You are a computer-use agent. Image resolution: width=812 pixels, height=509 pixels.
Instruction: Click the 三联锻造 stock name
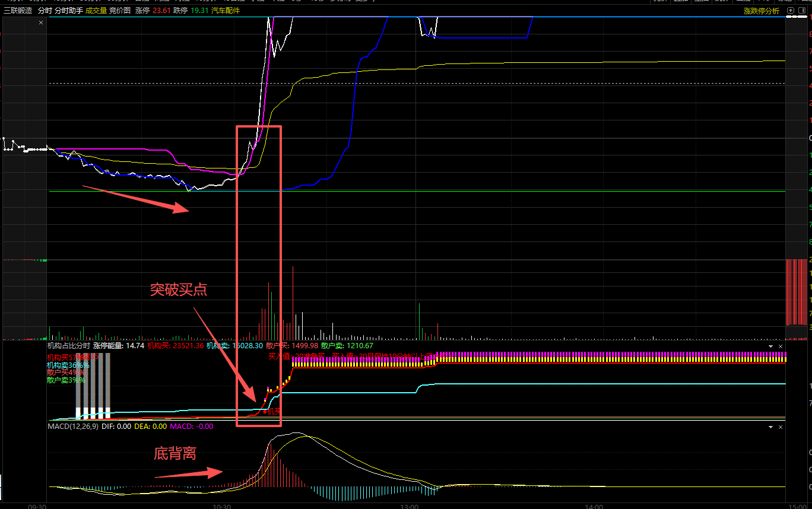18,11
